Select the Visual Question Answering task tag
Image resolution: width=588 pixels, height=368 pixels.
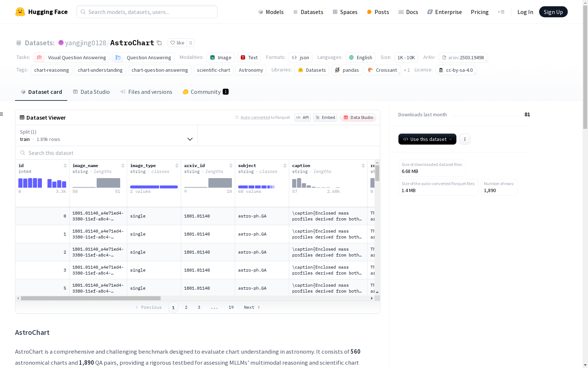tap(71, 57)
